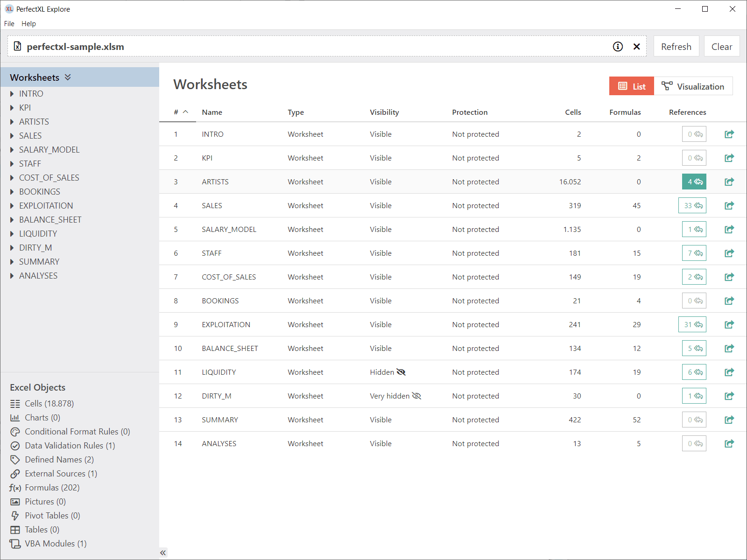Collapse the Worksheets section header chevron
Image resolution: width=747 pixels, height=560 pixels.
pyautogui.click(x=68, y=77)
